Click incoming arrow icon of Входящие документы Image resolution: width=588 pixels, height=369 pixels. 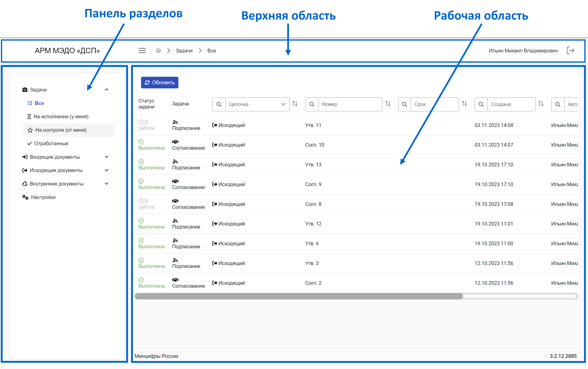(x=25, y=157)
